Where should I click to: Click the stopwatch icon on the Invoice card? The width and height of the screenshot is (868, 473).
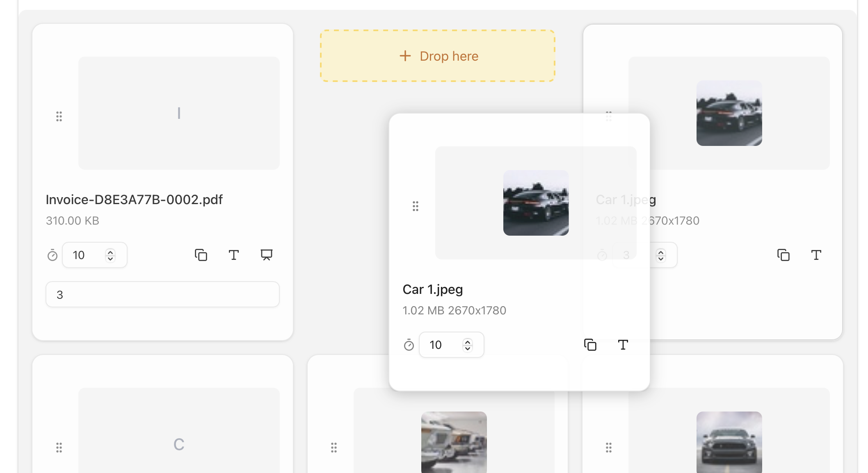point(53,255)
